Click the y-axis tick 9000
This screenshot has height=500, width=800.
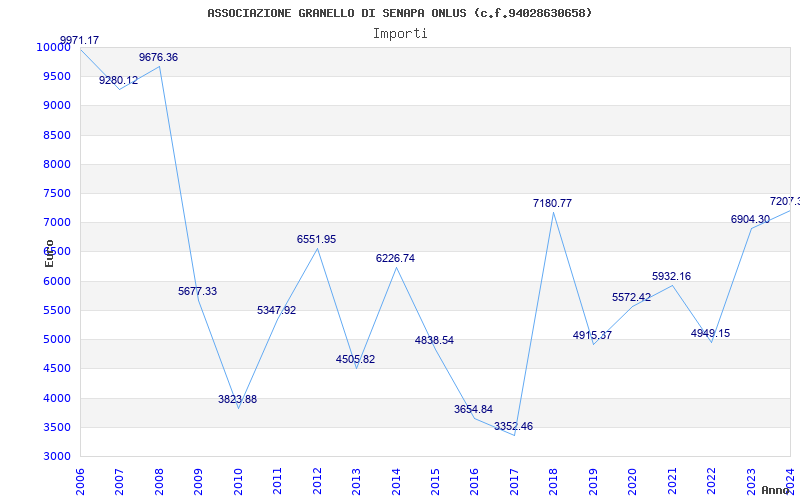(56, 106)
